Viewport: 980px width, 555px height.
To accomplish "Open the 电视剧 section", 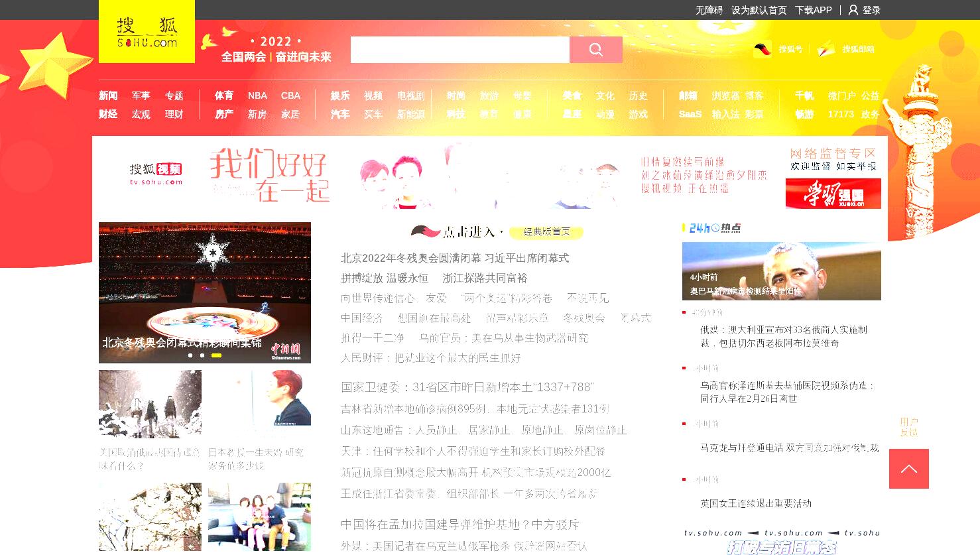I will (410, 95).
